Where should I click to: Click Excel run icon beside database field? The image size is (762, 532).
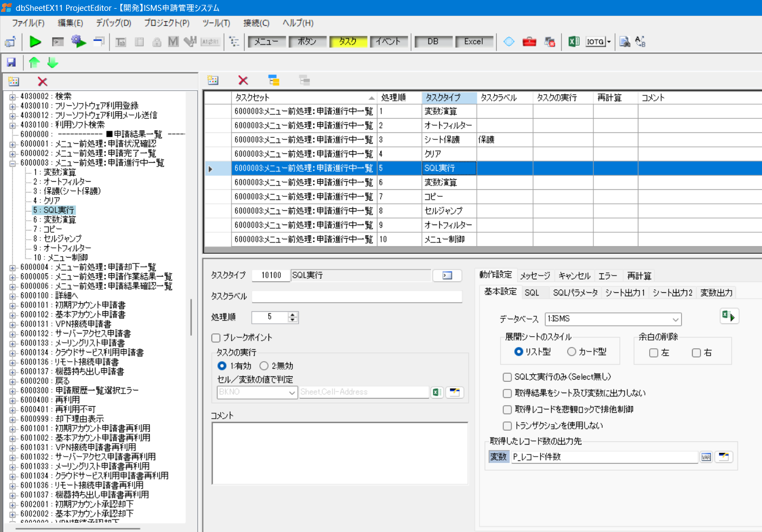coord(728,316)
